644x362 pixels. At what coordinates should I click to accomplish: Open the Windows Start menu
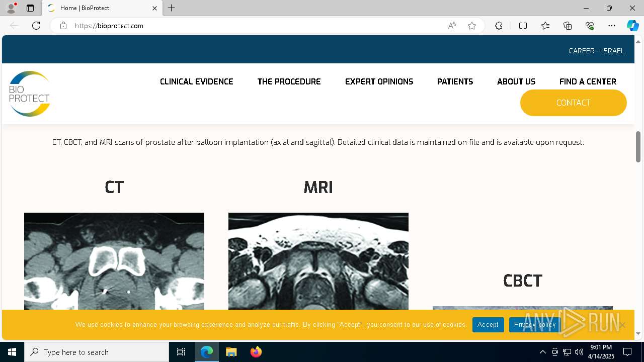click(12, 352)
